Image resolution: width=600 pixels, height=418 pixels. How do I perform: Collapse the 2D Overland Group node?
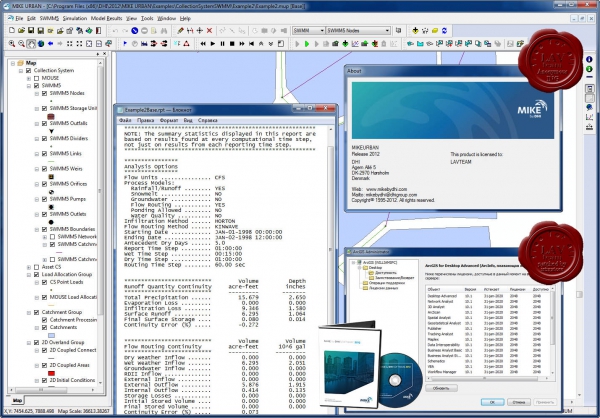point(29,343)
